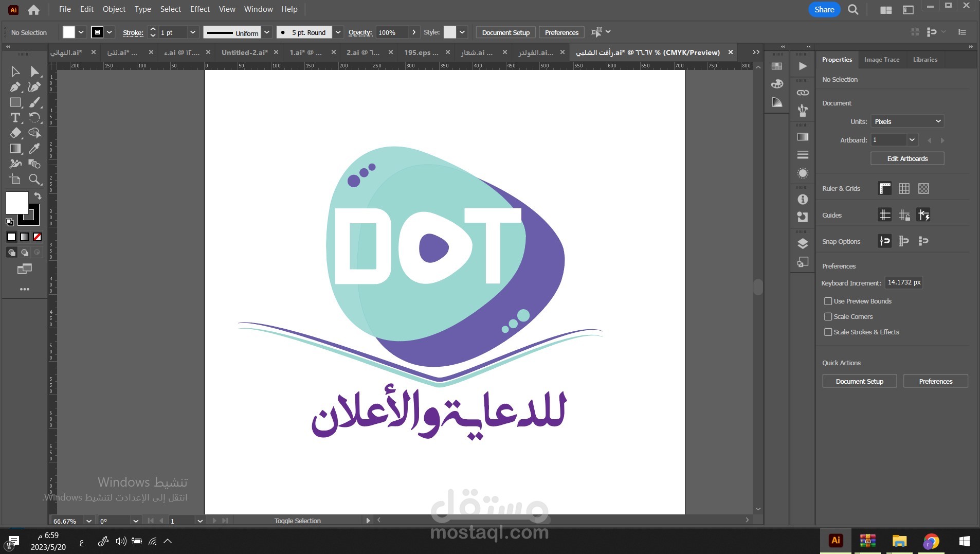Toggle Transparency Grid button
This screenshot has width=980, height=554.
click(x=923, y=188)
